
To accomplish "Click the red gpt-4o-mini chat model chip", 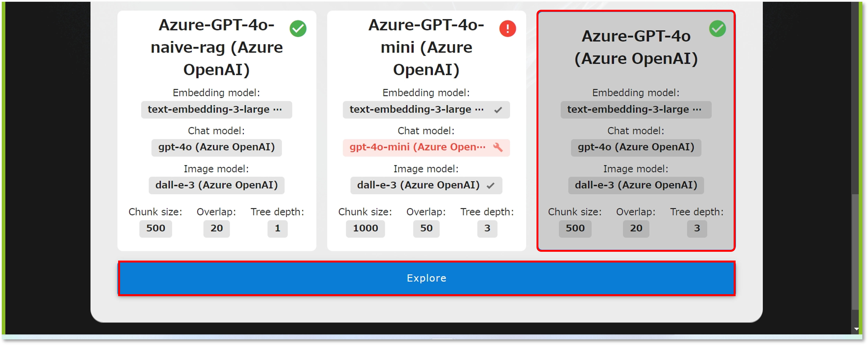I will pos(418,147).
